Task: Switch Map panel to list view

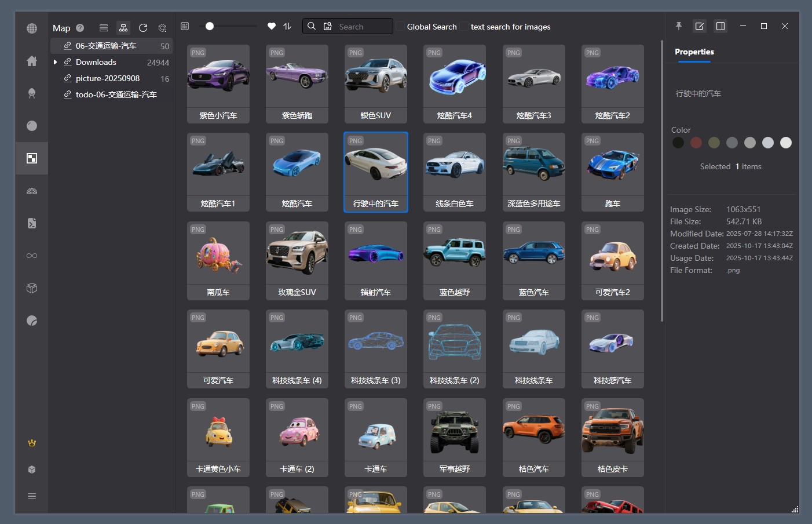Action: point(104,28)
